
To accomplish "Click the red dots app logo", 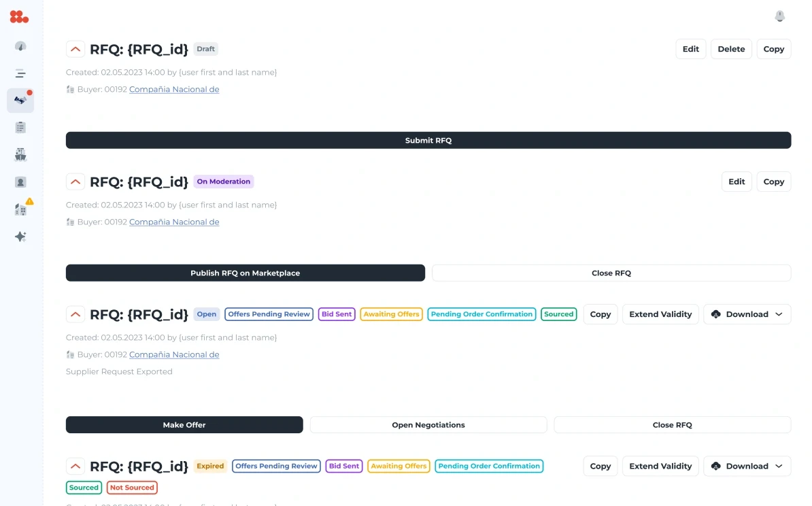I will (19, 17).
